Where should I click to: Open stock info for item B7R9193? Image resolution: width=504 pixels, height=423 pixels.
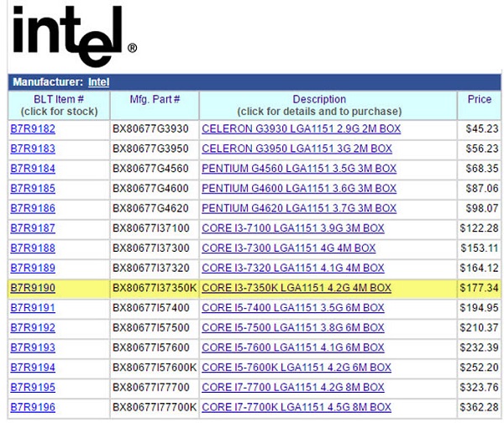tap(33, 347)
